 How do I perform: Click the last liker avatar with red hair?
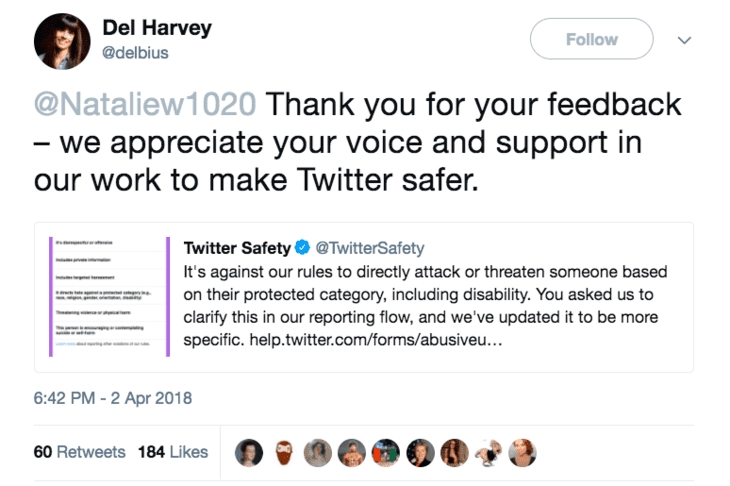(522, 453)
